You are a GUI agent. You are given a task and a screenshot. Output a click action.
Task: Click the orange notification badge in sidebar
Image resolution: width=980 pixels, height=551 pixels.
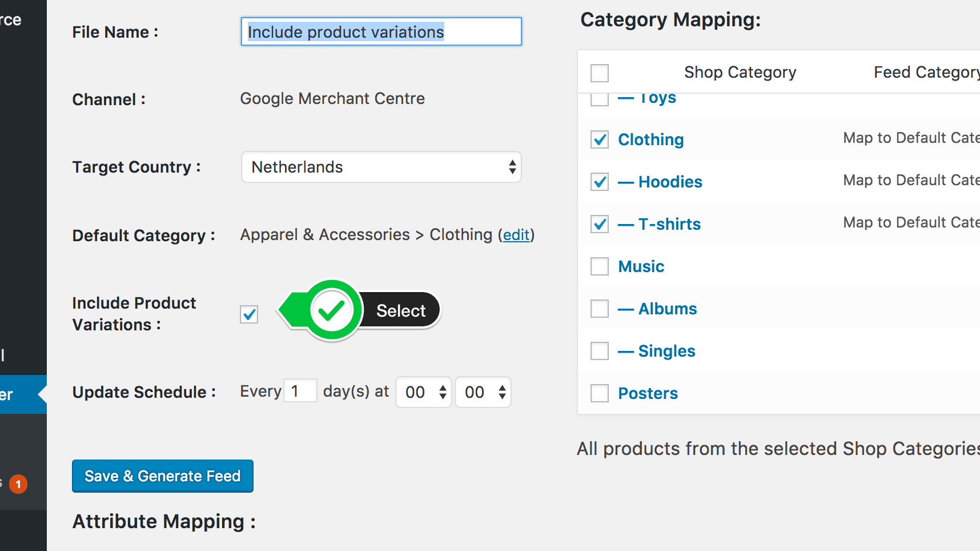click(18, 484)
